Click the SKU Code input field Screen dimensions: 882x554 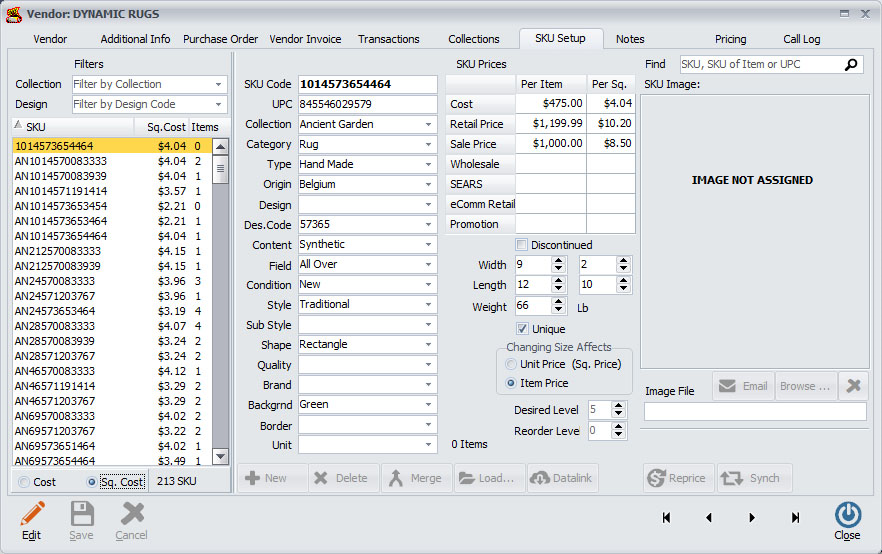pos(367,84)
